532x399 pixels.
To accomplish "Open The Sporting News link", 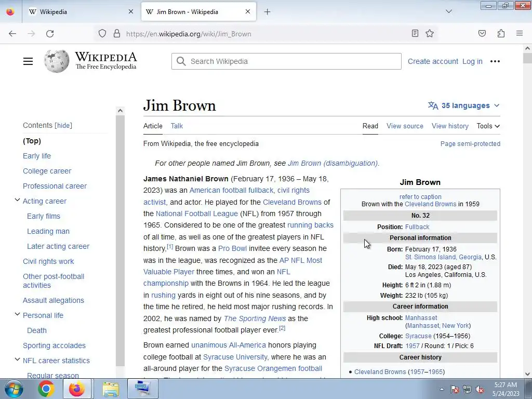I will point(255,318).
